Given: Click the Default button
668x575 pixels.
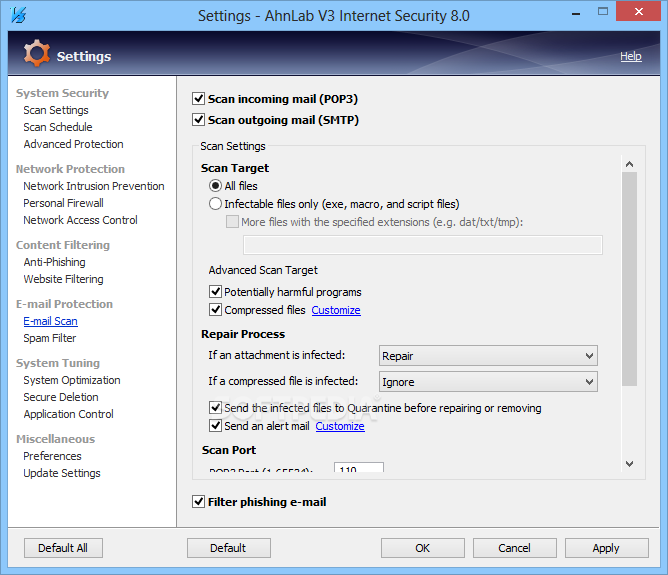Looking at the screenshot, I should coord(228,548).
